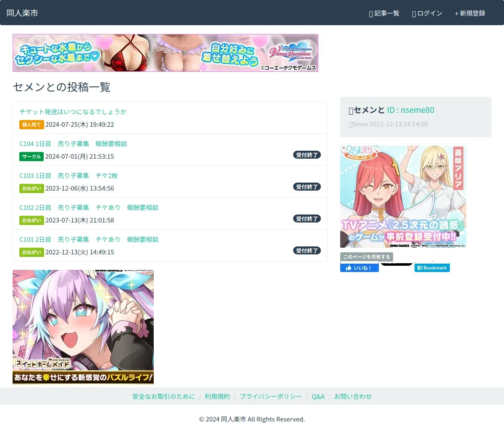Click the green サークル category badge
504x424 pixels.
31,157
